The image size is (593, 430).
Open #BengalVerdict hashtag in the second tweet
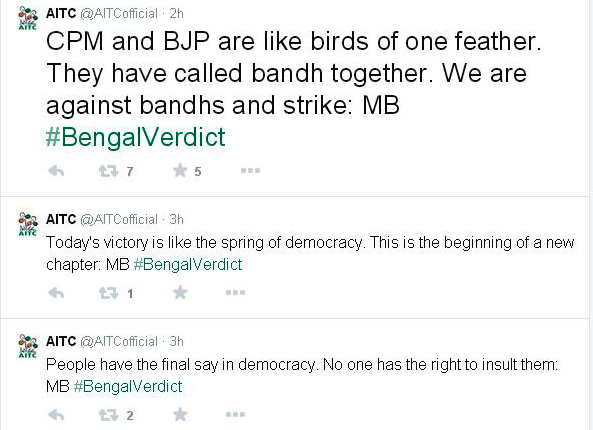click(188, 264)
